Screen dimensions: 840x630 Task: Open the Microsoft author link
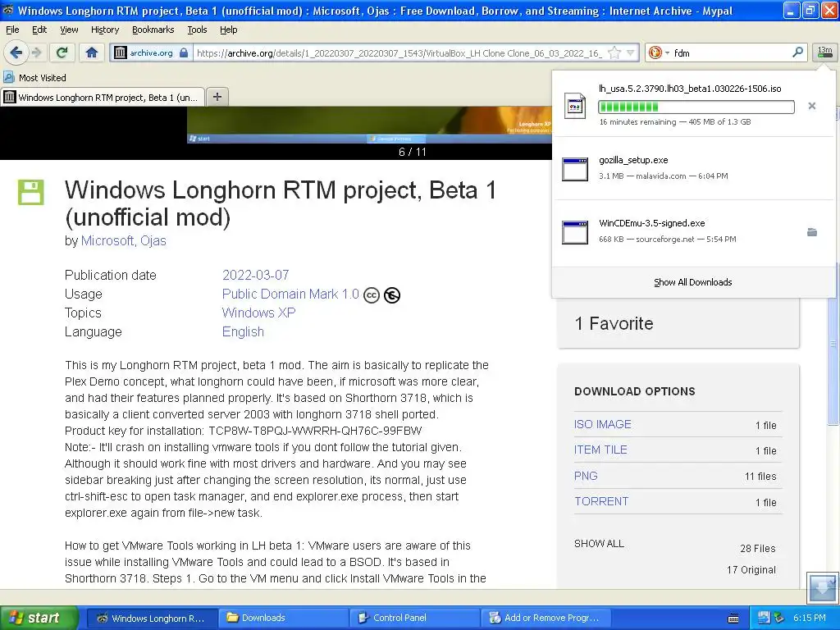point(107,240)
